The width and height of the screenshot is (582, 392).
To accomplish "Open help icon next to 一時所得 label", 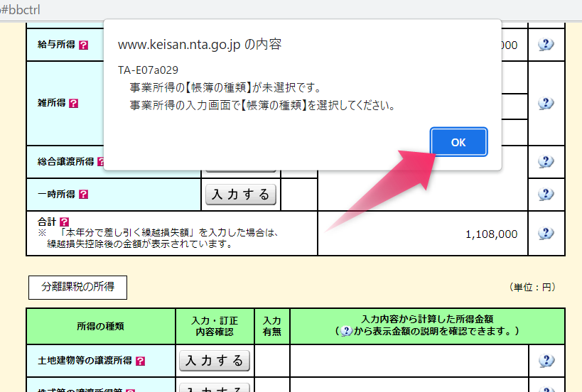I will pyautogui.click(x=84, y=195).
